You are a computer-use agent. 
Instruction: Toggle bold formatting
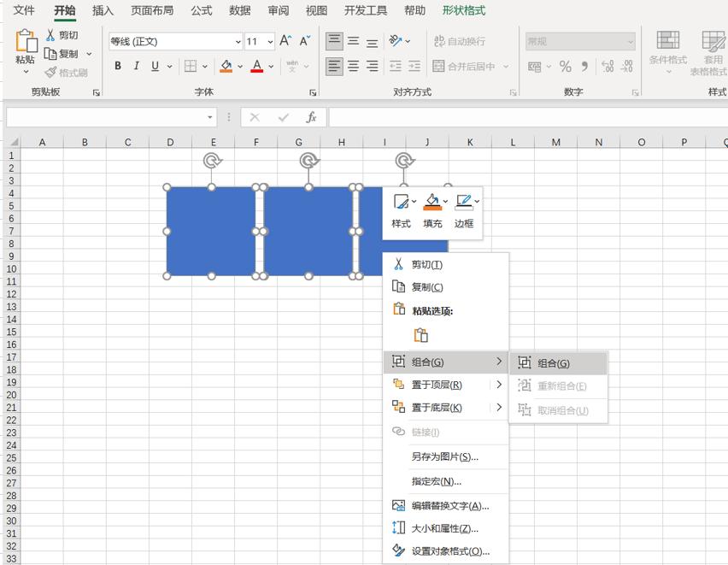[117, 66]
